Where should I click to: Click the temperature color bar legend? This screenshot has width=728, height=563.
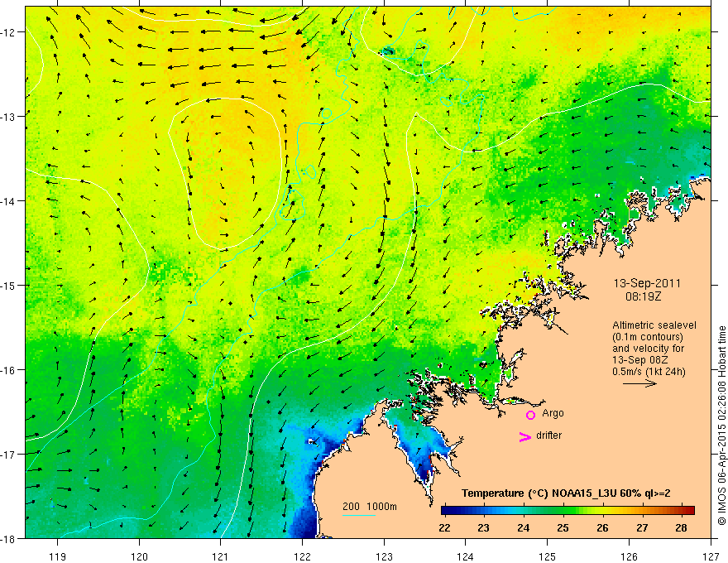click(568, 511)
